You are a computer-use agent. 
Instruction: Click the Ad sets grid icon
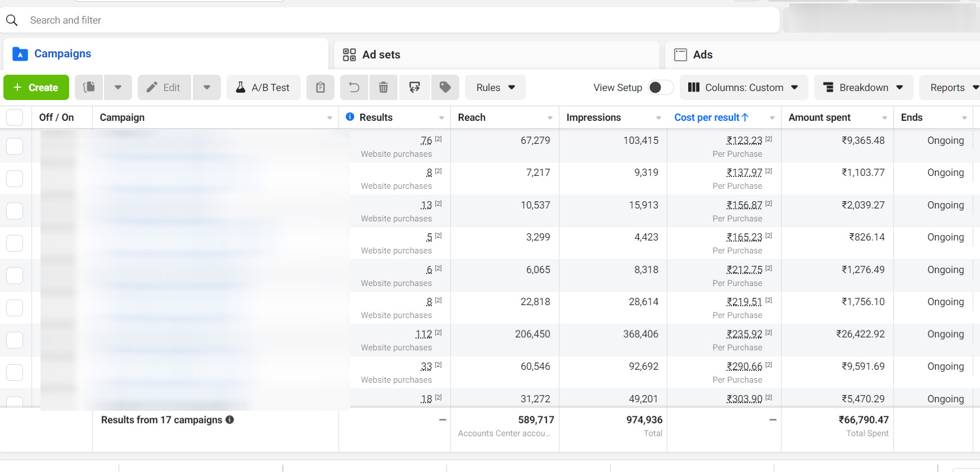pyautogui.click(x=349, y=55)
